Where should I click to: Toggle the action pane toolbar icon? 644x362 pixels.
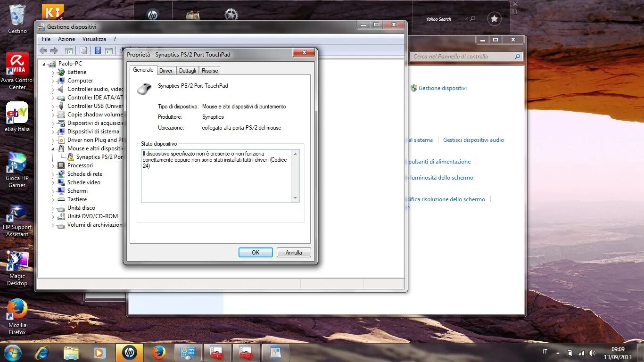pos(109,50)
